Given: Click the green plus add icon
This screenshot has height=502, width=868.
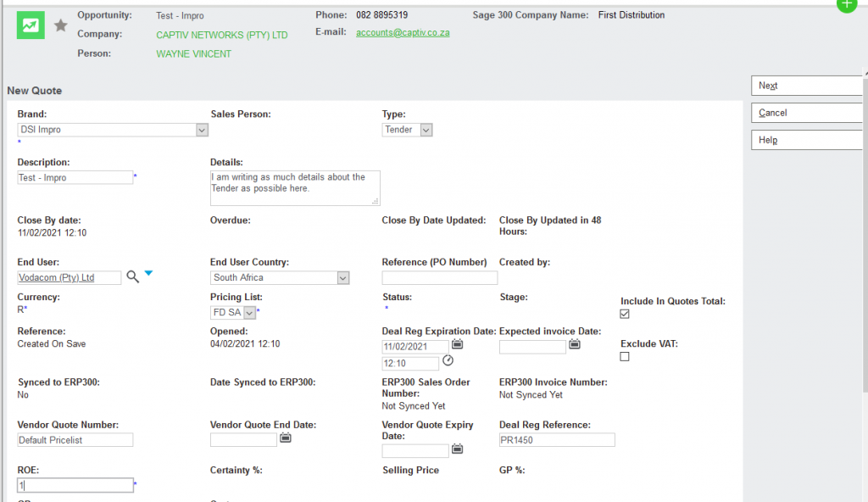Looking at the screenshot, I should (847, 3).
